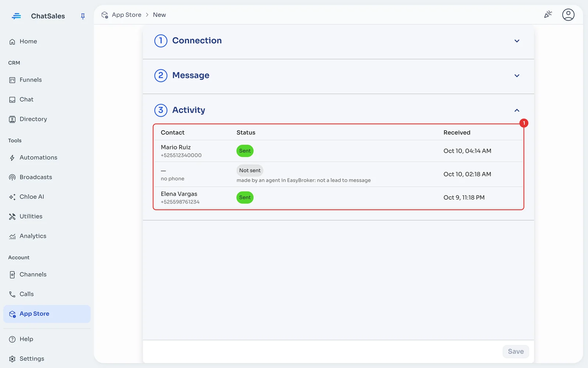588x368 pixels.
Task: Collapse the Activity section chevron
Action: coord(517,110)
